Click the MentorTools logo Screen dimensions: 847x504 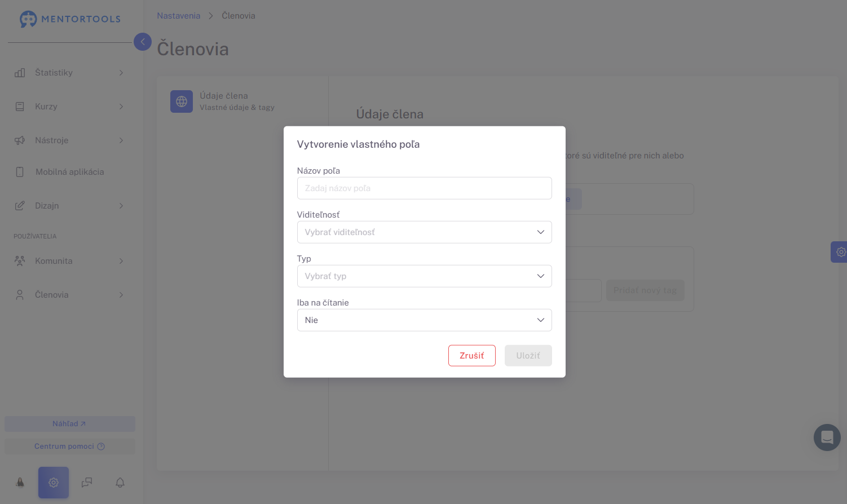(70, 19)
